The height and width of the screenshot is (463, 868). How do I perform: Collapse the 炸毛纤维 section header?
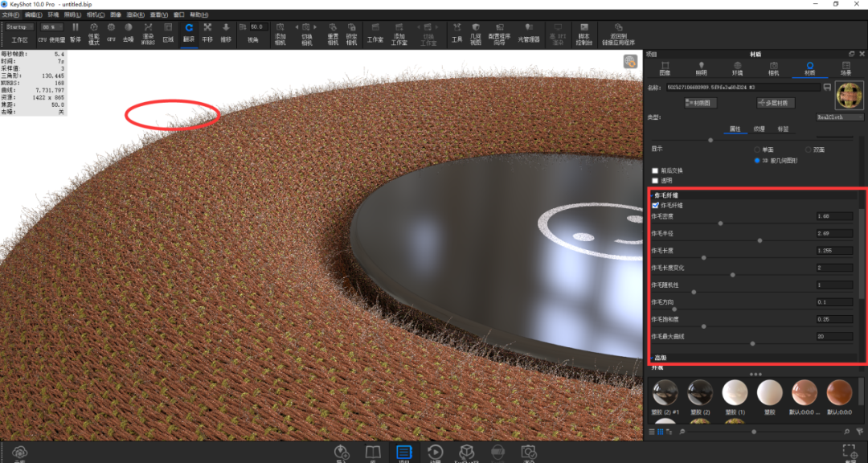pos(753,195)
